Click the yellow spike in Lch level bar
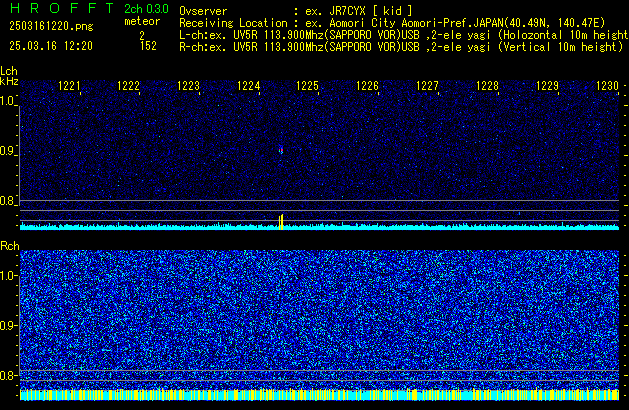This screenshot has width=629, height=410. 281,222
